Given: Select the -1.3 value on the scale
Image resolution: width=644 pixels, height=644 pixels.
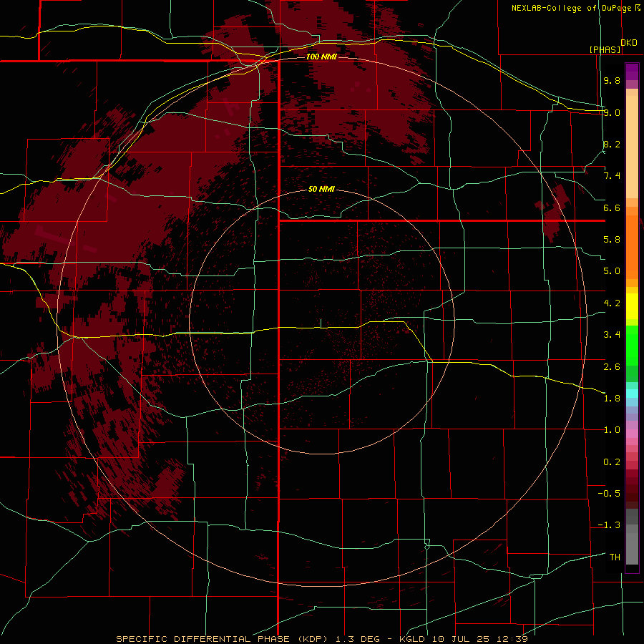Looking at the screenshot, I should tap(609, 525).
